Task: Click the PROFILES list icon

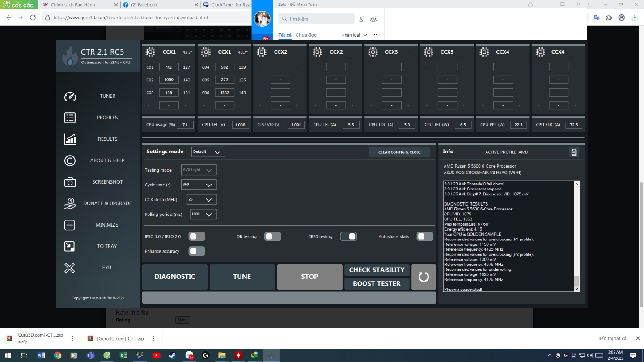Action: click(70, 118)
